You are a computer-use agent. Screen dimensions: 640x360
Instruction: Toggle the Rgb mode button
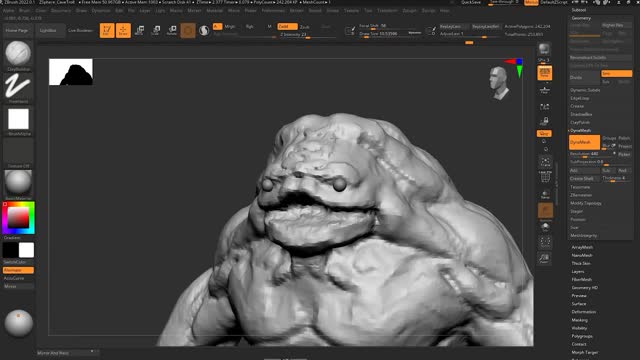249,27
